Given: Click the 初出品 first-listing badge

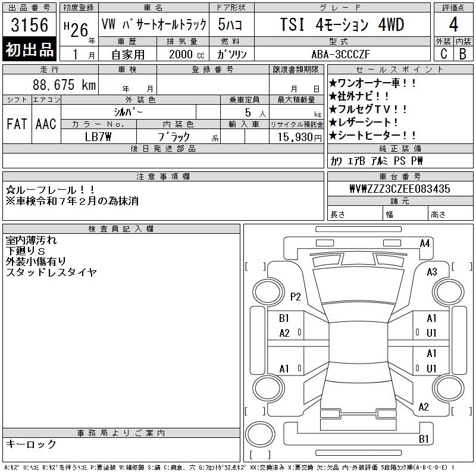Looking at the screenshot, I should tap(30, 51).
